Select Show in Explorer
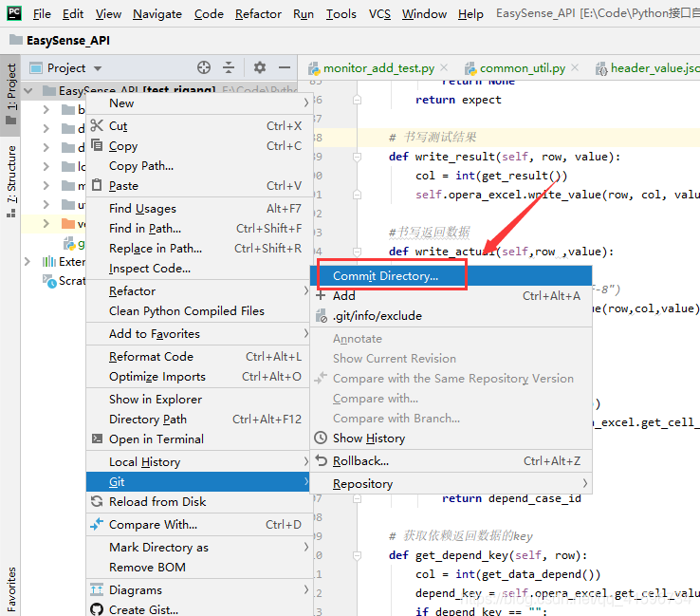700x616 pixels. (x=198, y=399)
